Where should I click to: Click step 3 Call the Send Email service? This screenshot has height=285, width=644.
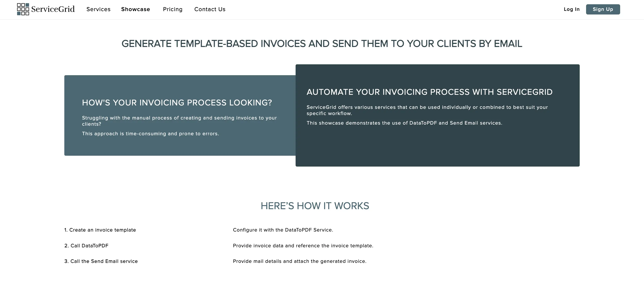(x=101, y=261)
